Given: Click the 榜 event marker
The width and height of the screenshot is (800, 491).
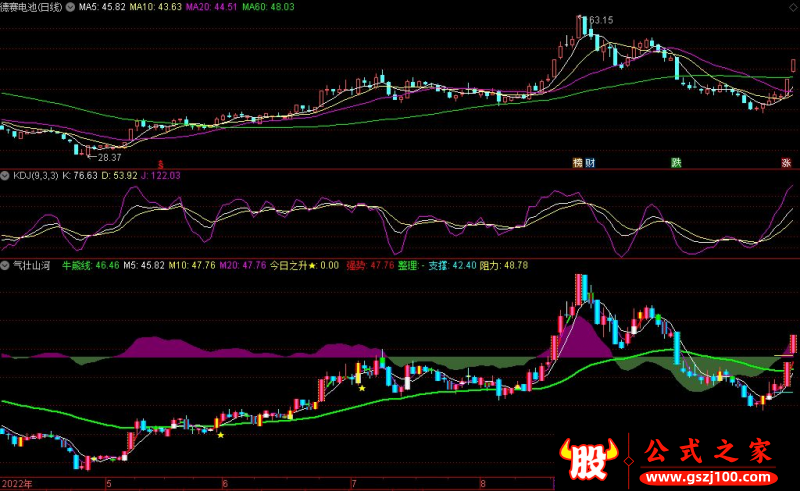Looking at the screenshot, I should (578, 163).
